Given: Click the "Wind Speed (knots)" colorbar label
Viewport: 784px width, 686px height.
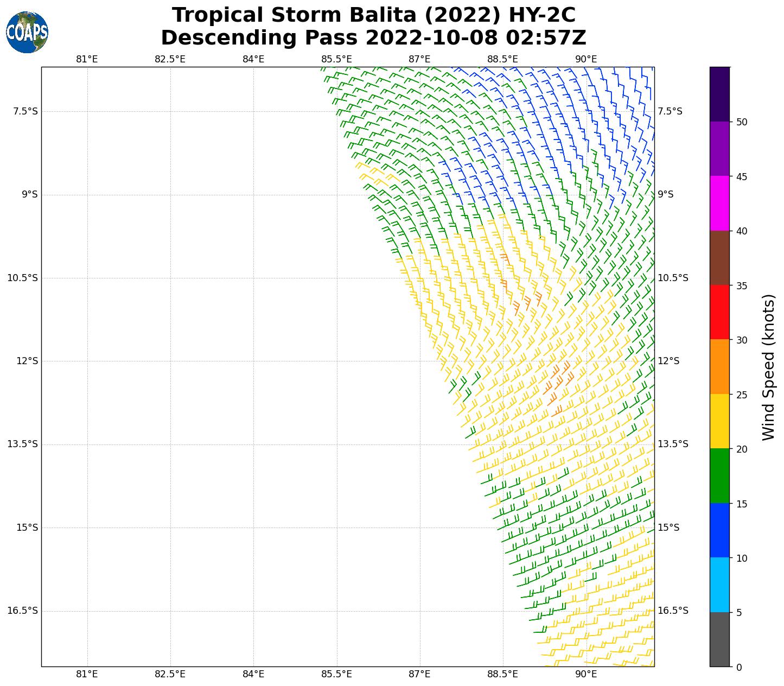Looking at the screenshot, I should pyautogui.click(x=768, y=367).
